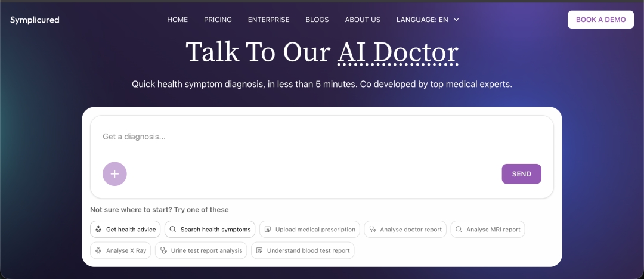
Task: Click the Quick health symptom diagnosis subtitle
Action: click(322, 84)
